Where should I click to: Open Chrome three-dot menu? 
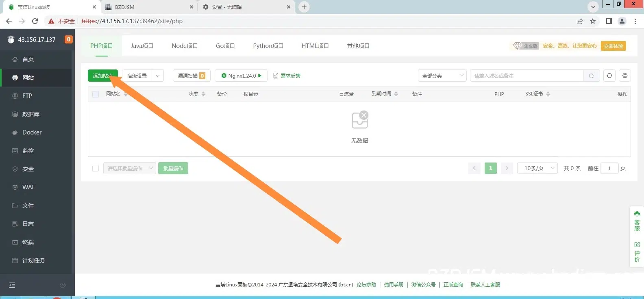coord(635,21)
